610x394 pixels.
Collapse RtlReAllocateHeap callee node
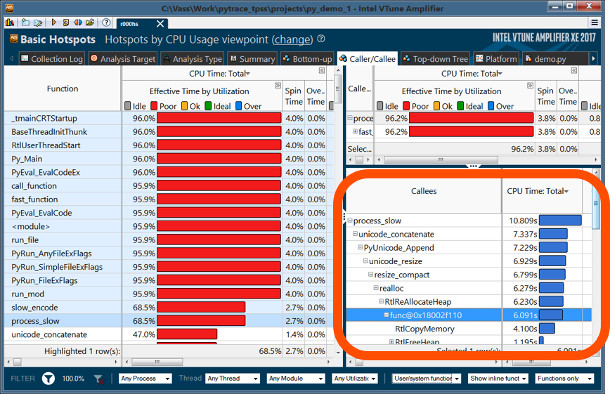[x=381, y=301]
